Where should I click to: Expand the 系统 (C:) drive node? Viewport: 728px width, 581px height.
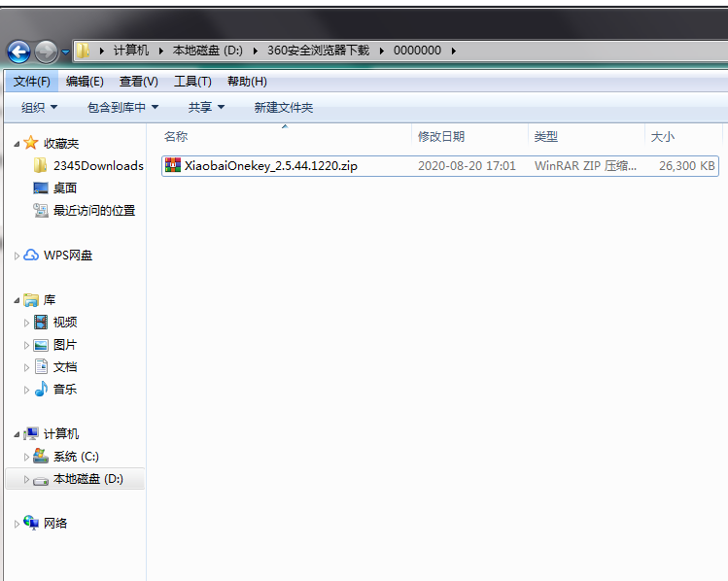[26, 457]
